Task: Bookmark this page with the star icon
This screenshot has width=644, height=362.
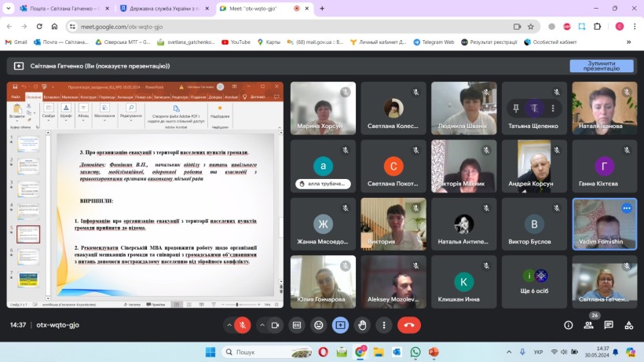Action: 531,27
